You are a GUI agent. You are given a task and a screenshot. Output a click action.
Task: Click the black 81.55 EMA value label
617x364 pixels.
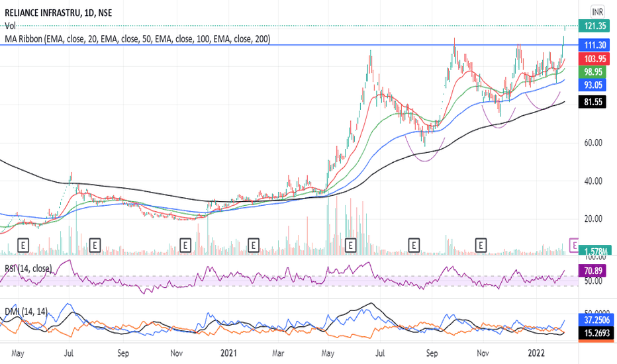pyautogui.click(x=593, y=102)
